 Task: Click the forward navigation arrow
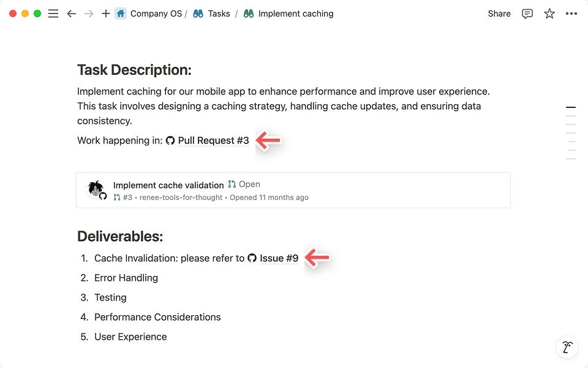tap(89, 13)
